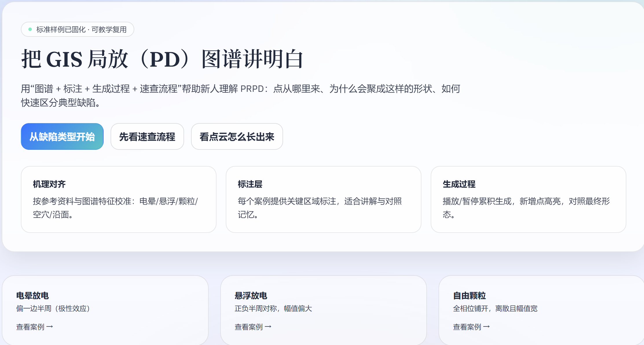Click the text 全相位铺开，离散且幅值宽
The width and height of the screenshot is (644, 345).
pos(495,309)
